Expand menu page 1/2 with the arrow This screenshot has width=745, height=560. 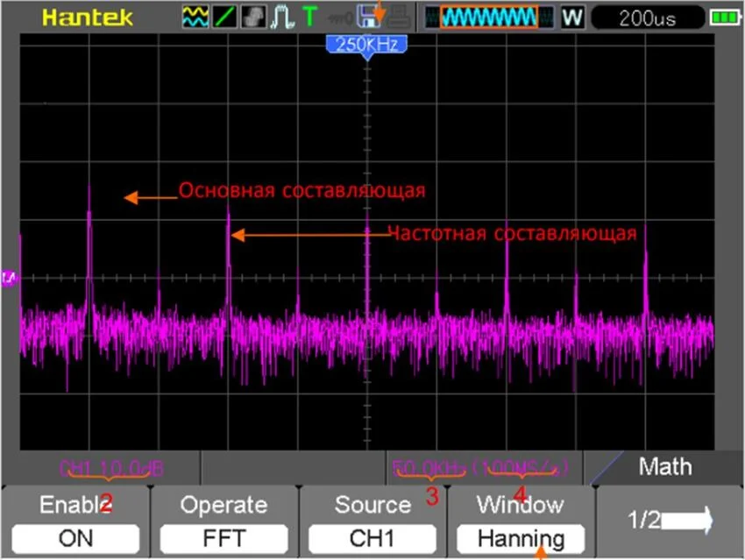(x=670, y=521)
